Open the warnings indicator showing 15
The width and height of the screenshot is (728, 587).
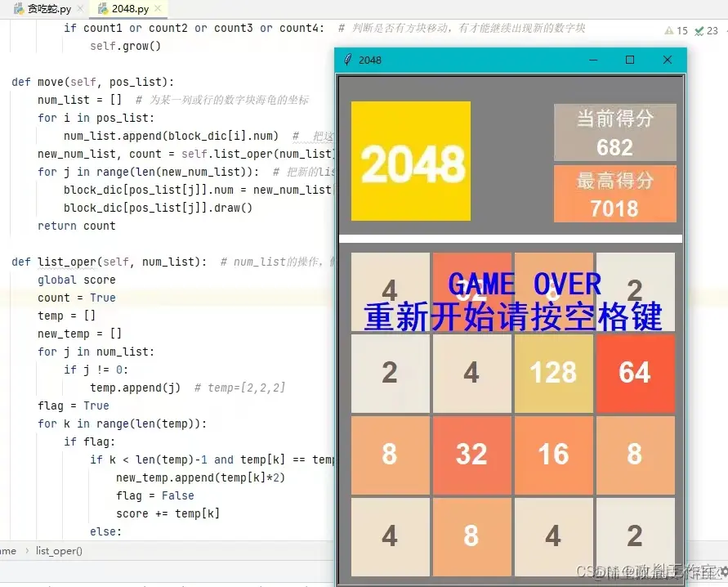pos(676,30)
